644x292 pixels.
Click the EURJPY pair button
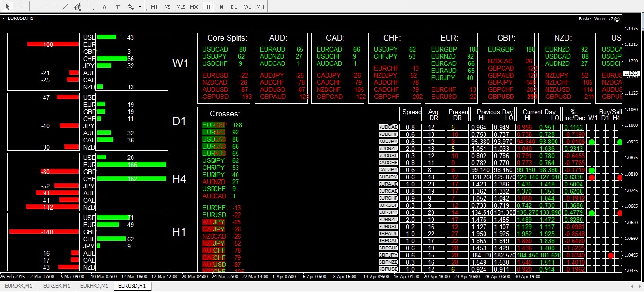point(389,212)
